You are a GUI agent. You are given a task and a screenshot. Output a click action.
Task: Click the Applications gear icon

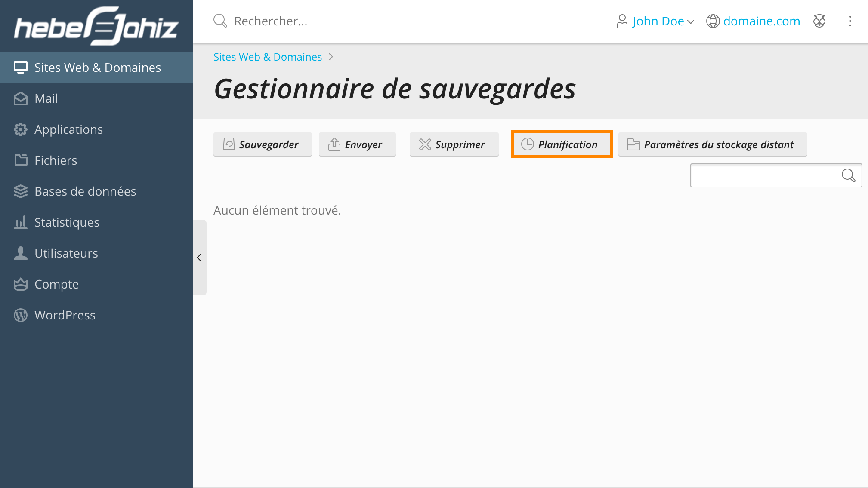tap(20, 129)
